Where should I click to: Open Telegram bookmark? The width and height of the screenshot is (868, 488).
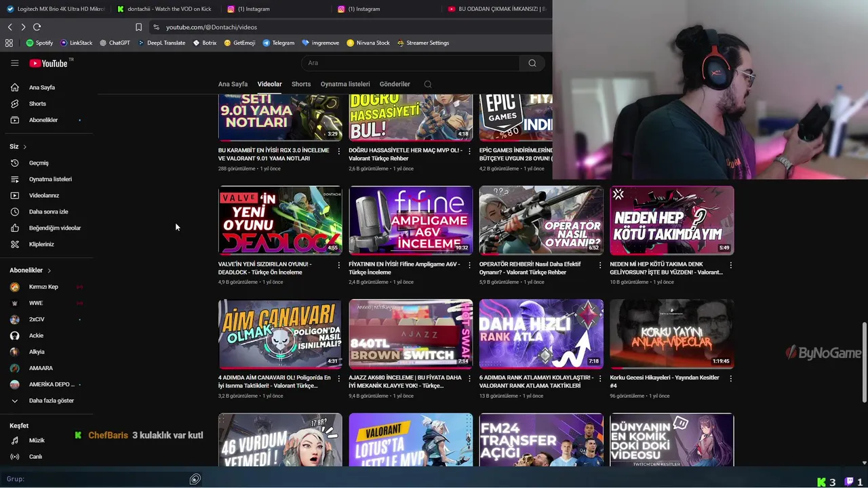click(279, 43)
